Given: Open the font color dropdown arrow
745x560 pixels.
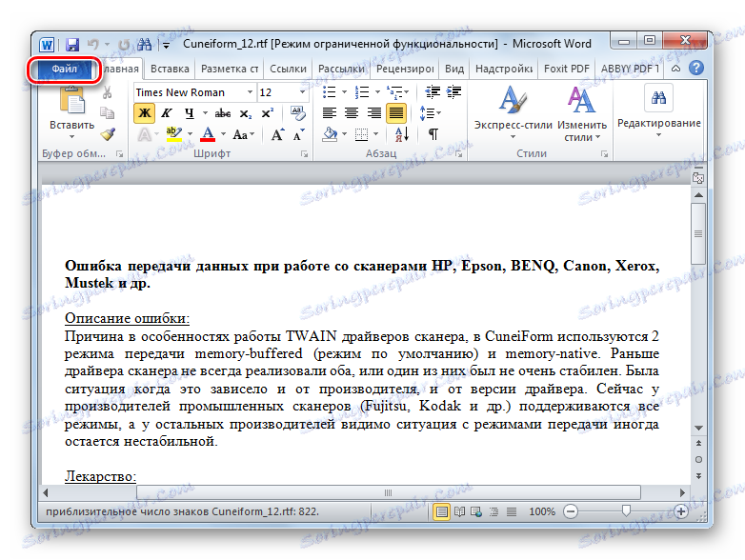Looking at the screenshot, I should tap(223, 134).
